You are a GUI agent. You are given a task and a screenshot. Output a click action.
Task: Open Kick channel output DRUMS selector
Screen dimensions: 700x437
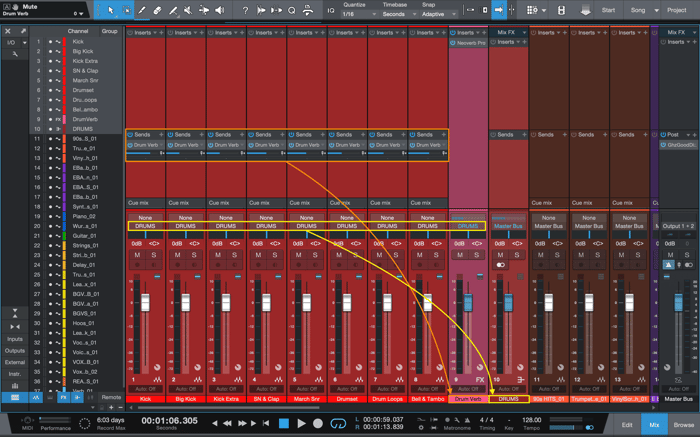coord(145,226)
